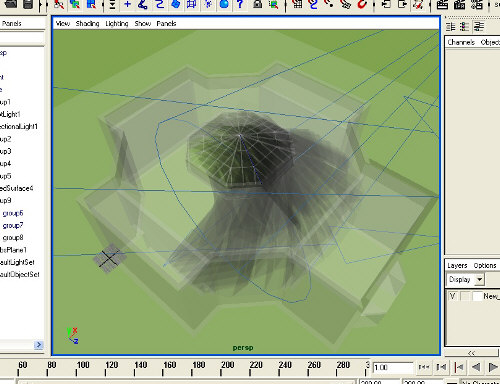Open the Shading viewport menu
The image size is (500, 384).
(x=87, y=24)
